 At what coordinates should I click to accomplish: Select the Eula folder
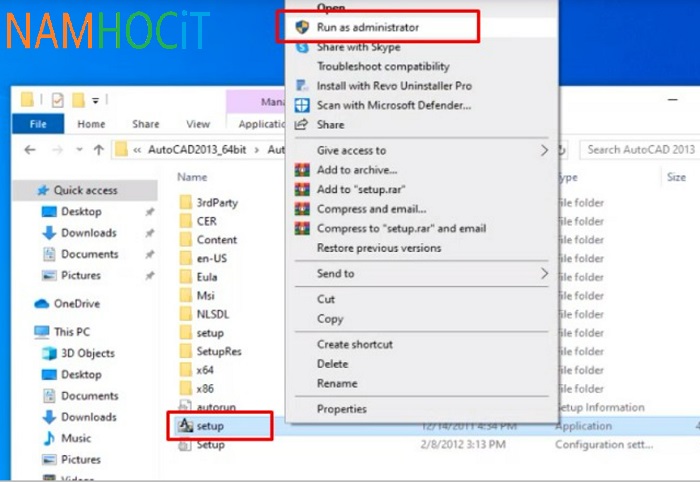point(207,277)
